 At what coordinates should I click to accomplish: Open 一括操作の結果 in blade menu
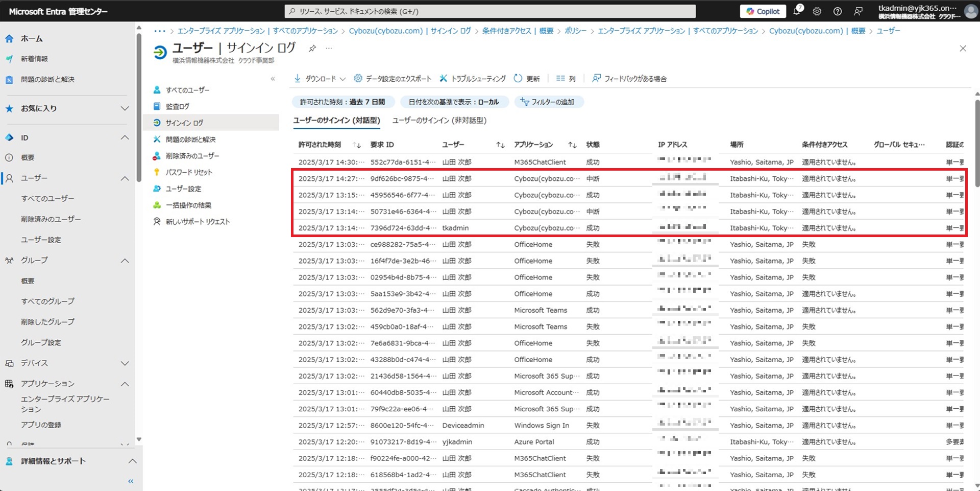coord(188,205)
